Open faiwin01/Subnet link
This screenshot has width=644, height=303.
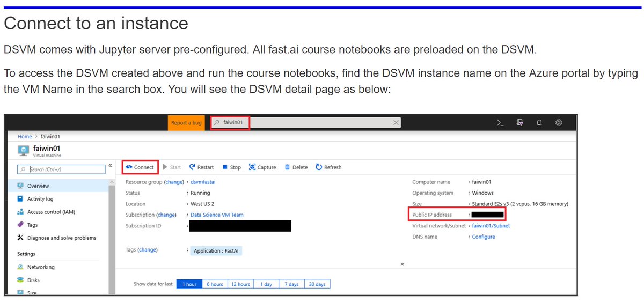click(x=491, y=226)
